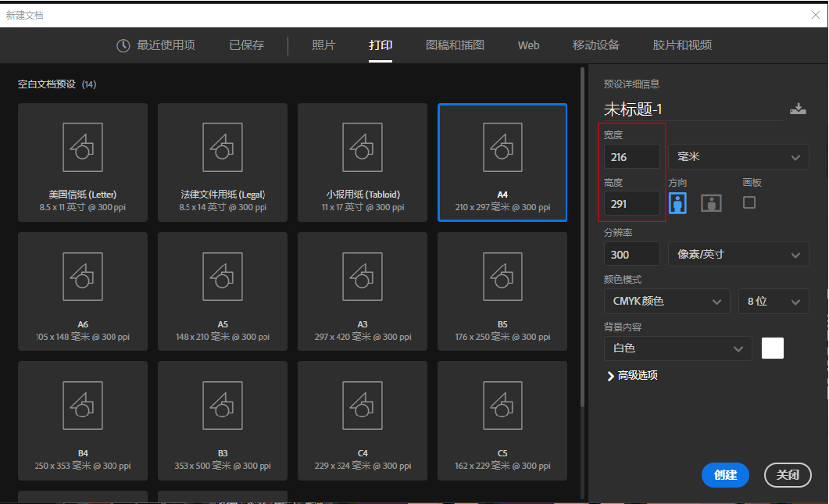Choose landscape orientation under 方向
Viewport: 829px width, 504px height.
pyautogui.click(x=711, y=203)
